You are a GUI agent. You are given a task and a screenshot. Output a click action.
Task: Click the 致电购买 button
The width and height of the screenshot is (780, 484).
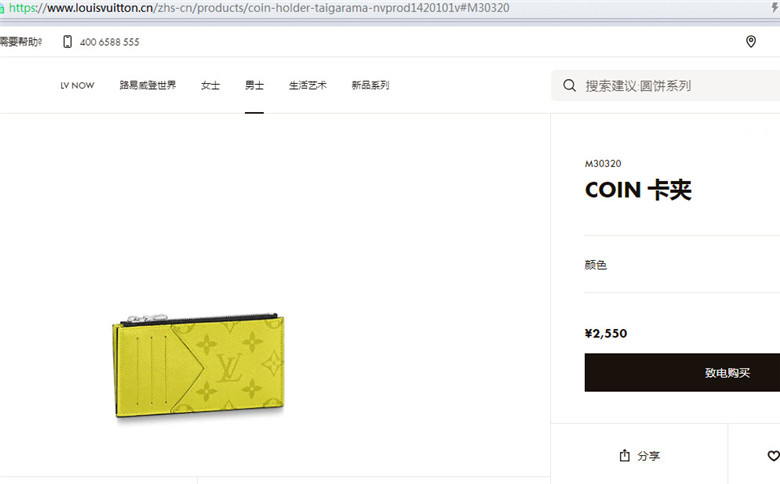click(x=682, y=373)
